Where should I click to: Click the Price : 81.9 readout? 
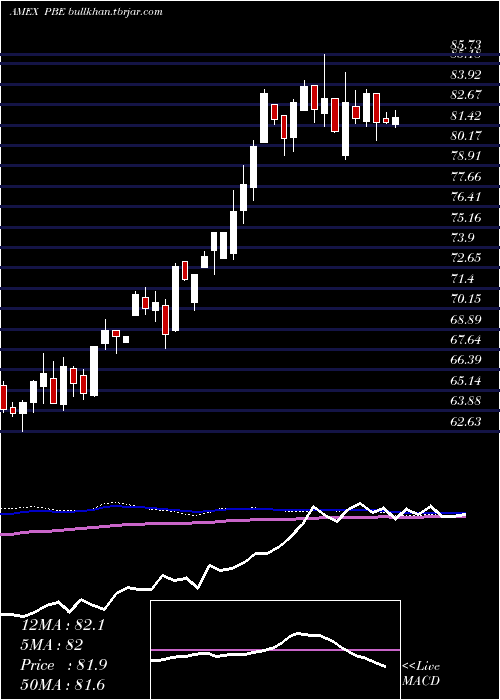click(63, 665)
